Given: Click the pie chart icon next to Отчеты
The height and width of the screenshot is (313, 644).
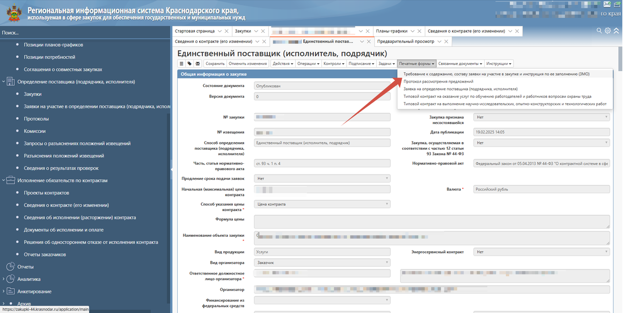Looking at the screenshot, I should (10, 266).
